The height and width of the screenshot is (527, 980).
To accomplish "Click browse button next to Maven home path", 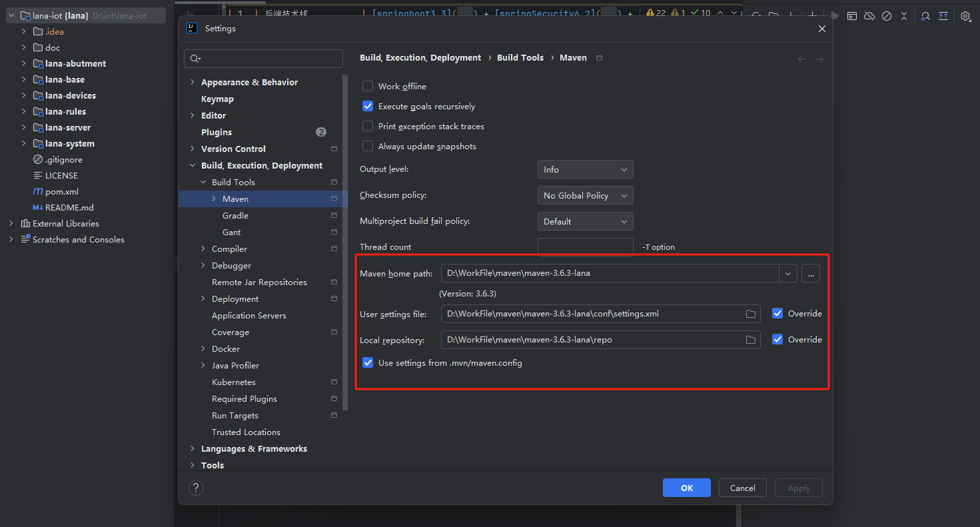I will coord(810,273).
